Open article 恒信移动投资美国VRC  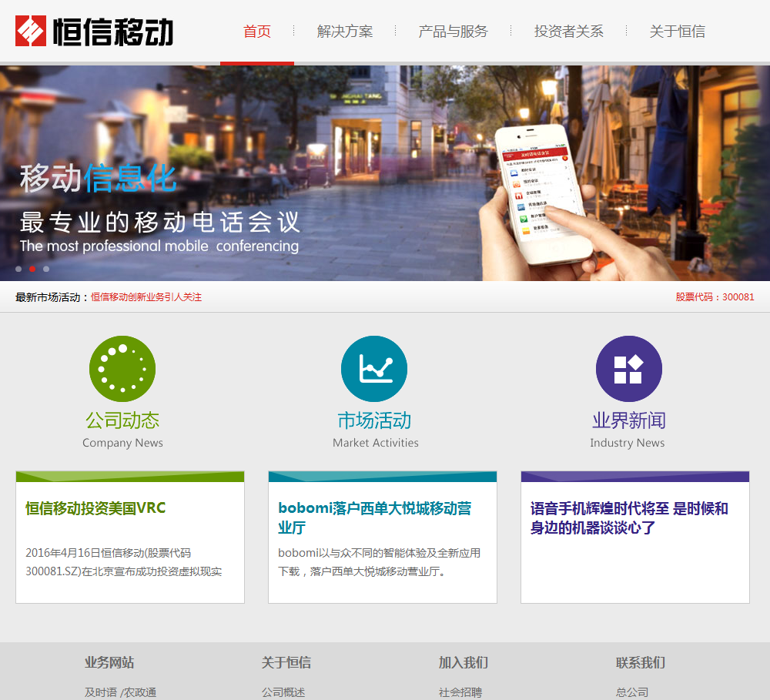click(x=95, y=508)
